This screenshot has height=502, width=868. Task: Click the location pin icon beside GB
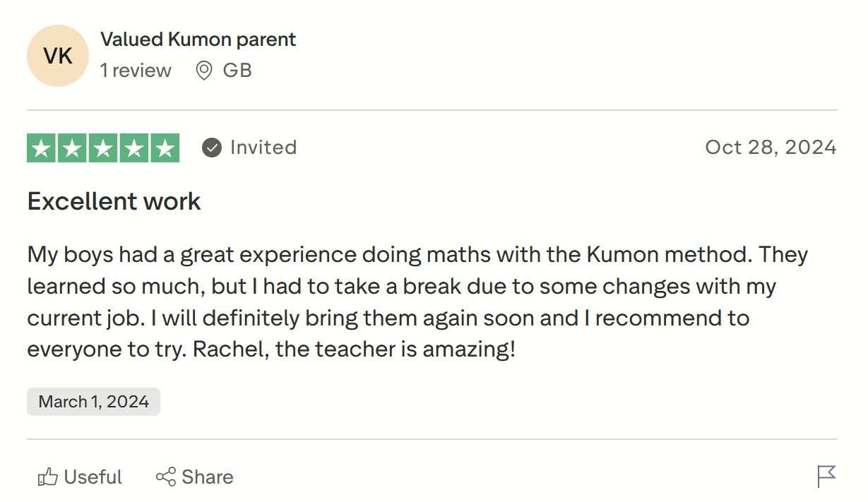point(203,71)
